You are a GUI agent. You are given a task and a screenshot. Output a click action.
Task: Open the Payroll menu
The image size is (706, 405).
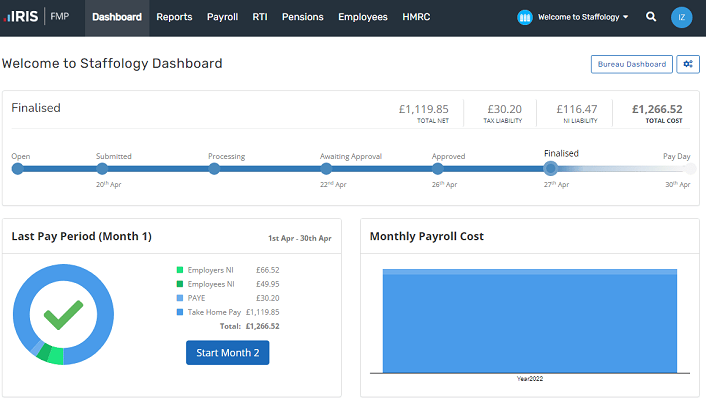coord(222,17)
